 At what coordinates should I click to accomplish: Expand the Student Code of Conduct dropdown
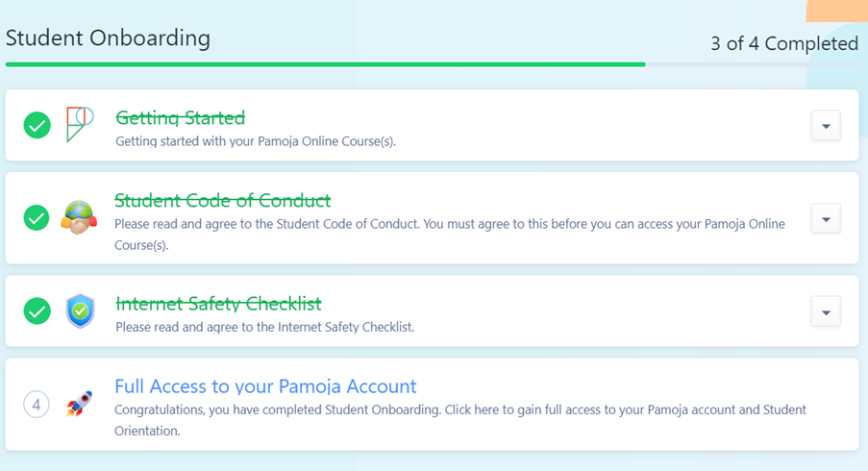pyautogui.click(x=826, y=218)
